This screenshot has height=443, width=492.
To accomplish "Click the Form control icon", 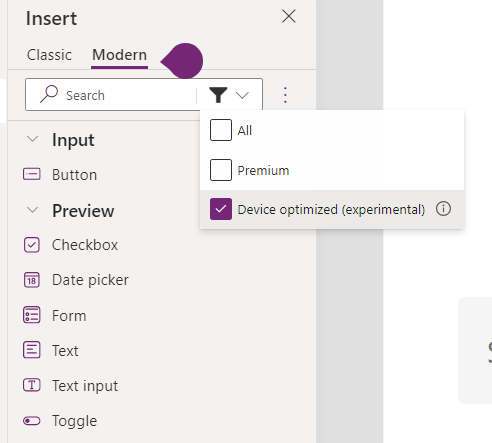I will tap(32, 315).
